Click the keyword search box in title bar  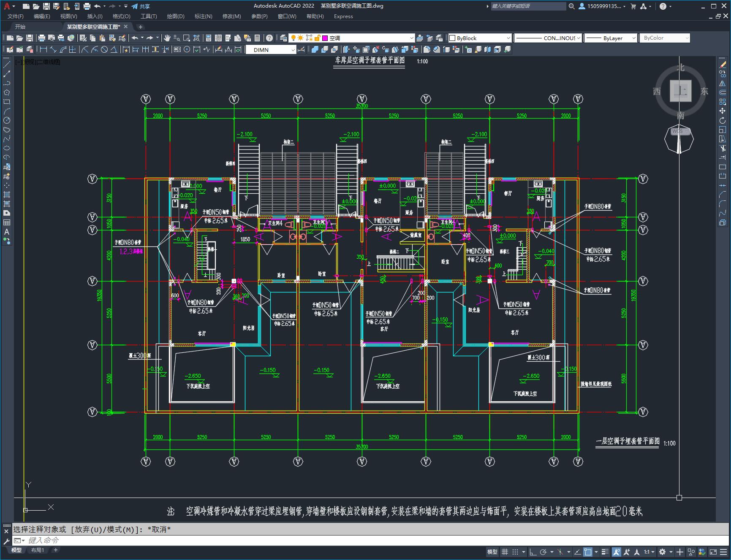click(528, 6)
